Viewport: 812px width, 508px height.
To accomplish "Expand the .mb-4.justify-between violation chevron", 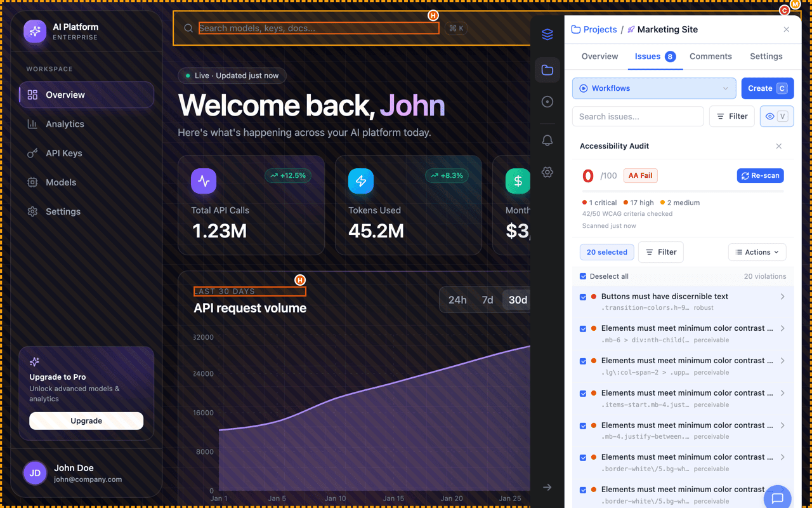I will (x=782, y=425).
